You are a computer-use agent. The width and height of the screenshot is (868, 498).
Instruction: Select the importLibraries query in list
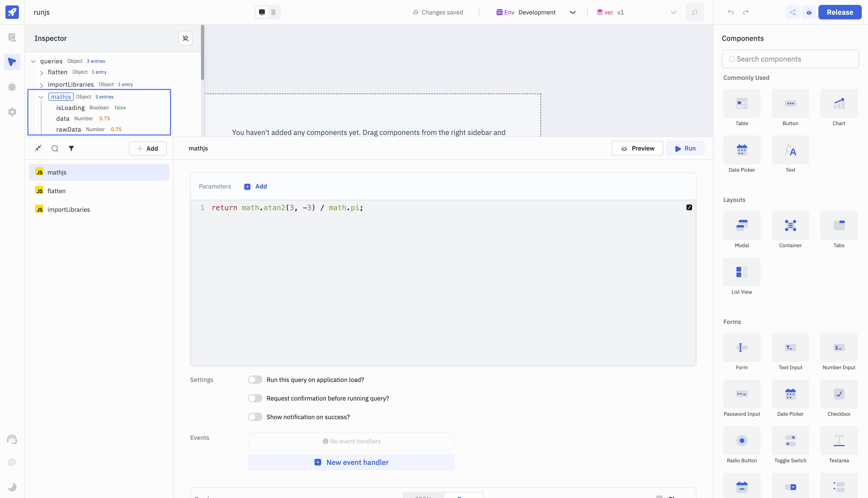pos(68,209)
